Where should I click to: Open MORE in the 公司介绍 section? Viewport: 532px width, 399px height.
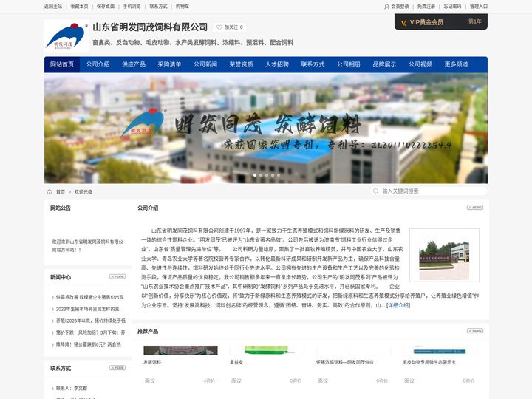point(475,208)
